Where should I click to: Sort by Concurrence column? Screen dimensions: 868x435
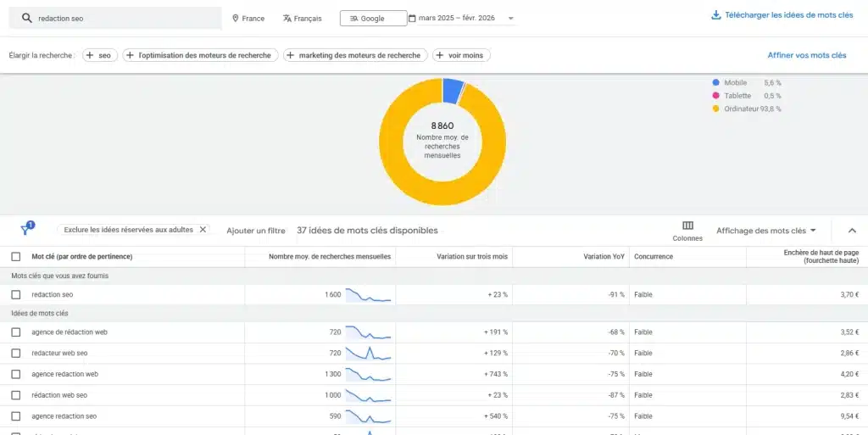click(654, 257)
